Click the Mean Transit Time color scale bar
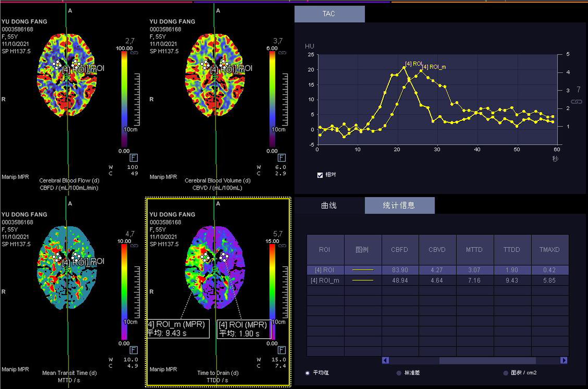The width and height of the screenshot is (588, 389). coord(124,292)
